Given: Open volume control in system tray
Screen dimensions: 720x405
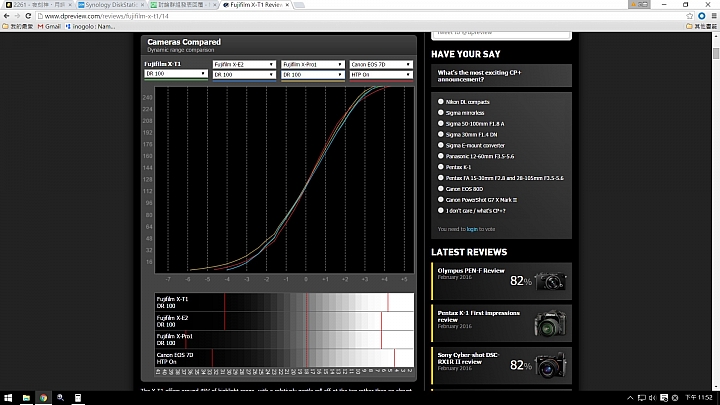Looking at the screenshot, I should click(x=652, y=398).
